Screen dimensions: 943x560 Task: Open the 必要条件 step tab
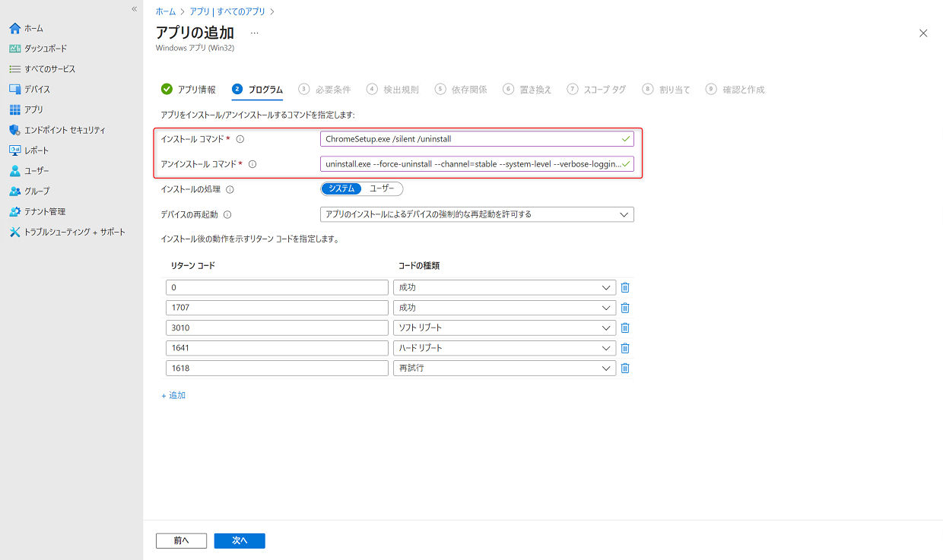click(x=325, y=90)
